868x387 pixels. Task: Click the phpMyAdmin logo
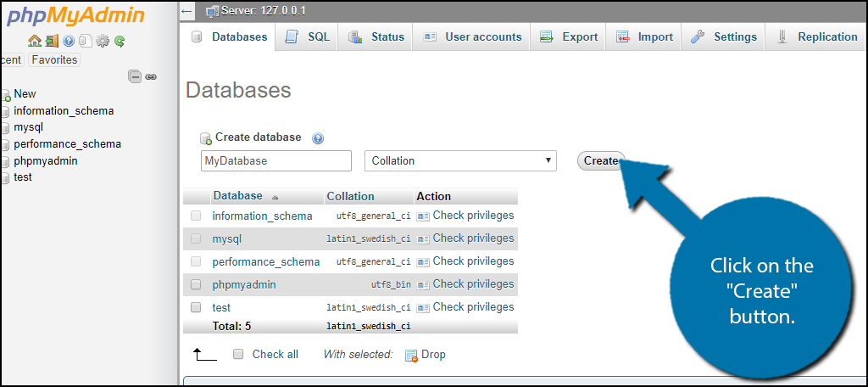point(75,15)
